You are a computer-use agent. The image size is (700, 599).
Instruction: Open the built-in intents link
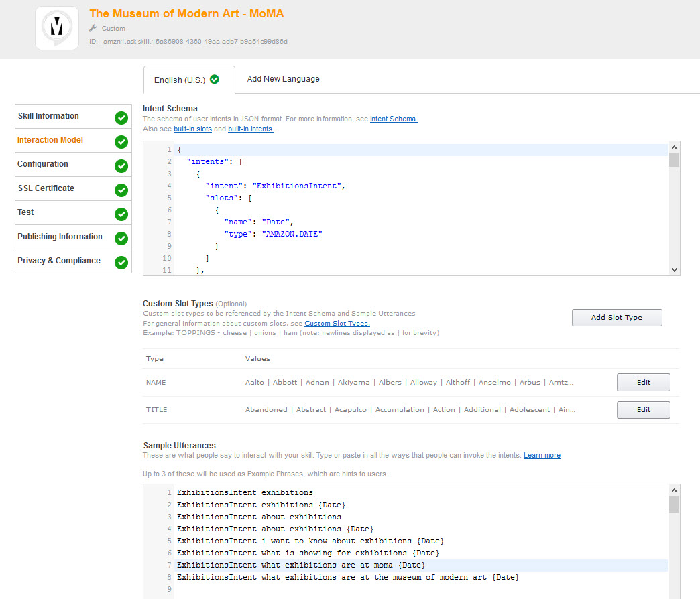point(251,129)
